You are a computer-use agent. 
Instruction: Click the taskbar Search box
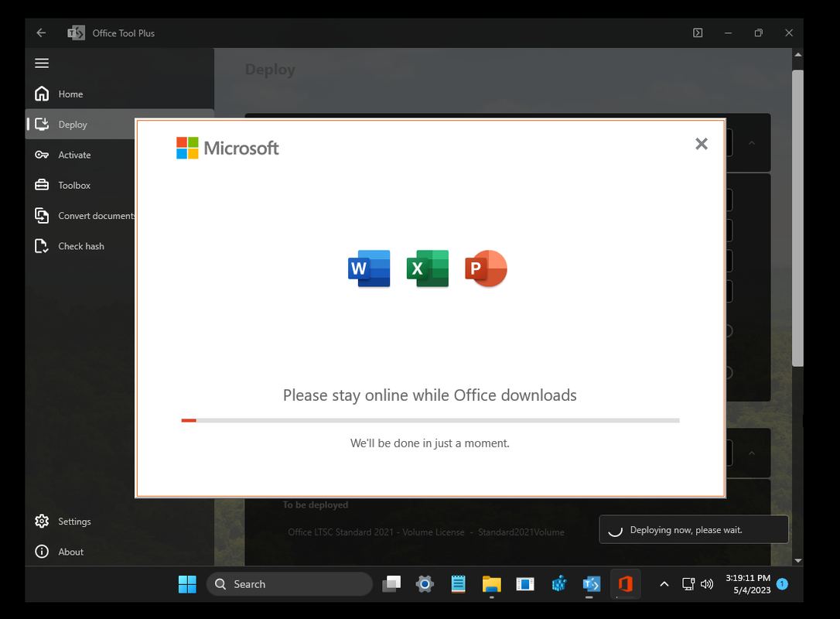click(289, 584)
